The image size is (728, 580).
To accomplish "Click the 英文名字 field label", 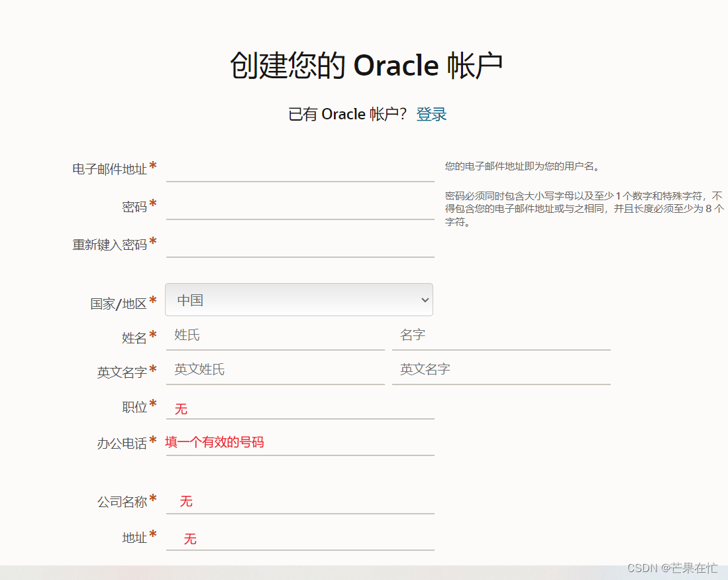I will click(x=122, y=373).
